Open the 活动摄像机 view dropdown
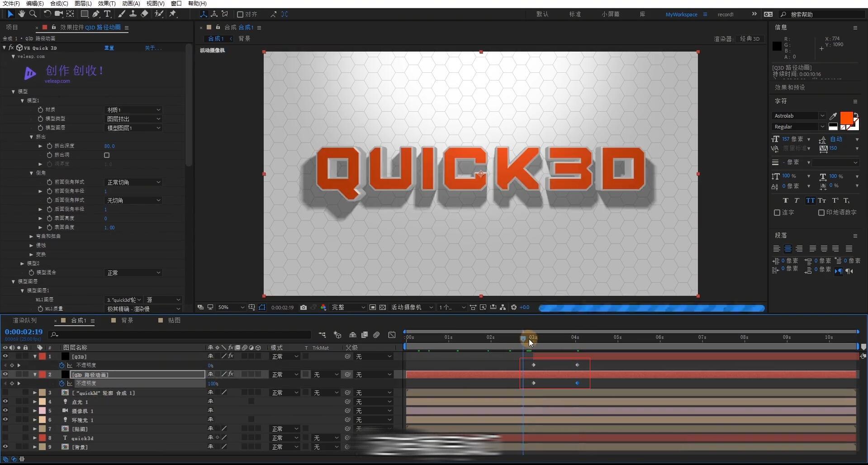 (412, 307)
